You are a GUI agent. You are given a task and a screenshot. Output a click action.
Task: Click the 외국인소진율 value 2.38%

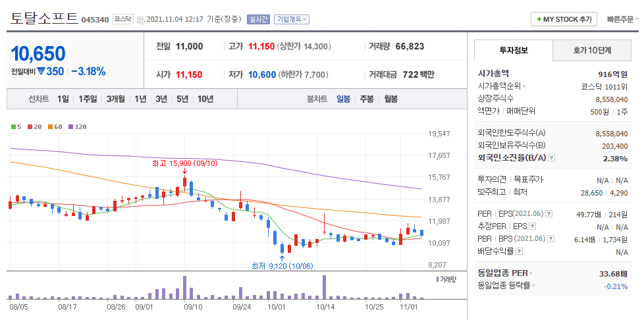click(x=615, y=158)
